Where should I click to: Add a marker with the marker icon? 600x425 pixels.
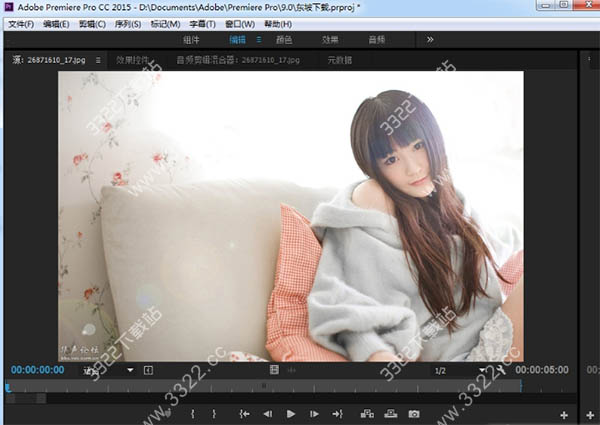167,414
